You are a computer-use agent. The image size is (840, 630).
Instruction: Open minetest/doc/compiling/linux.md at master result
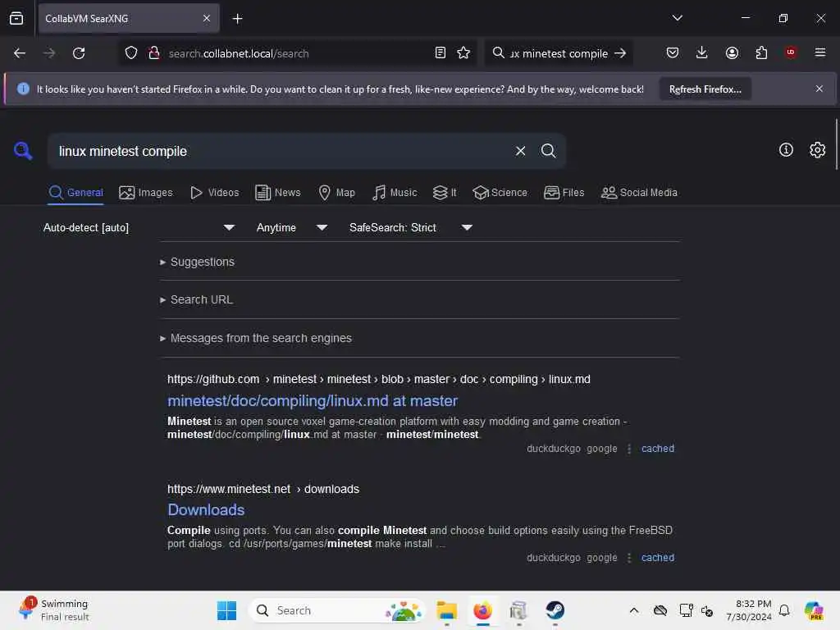(x=313, y=400)
